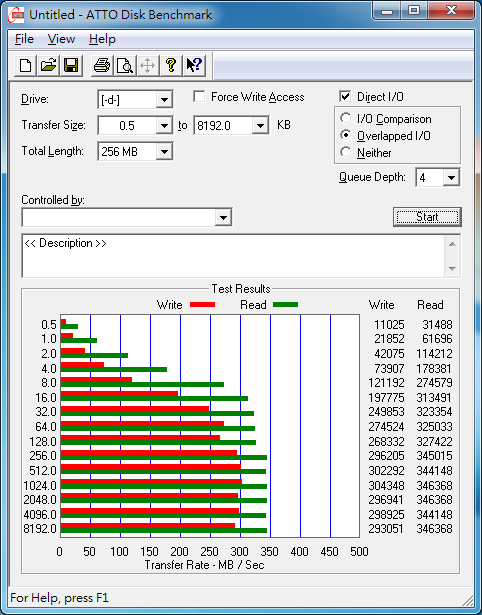Open Print Preview toolbar icon
482x615 pixels.
pyautogui.click(x=125, y=65)
